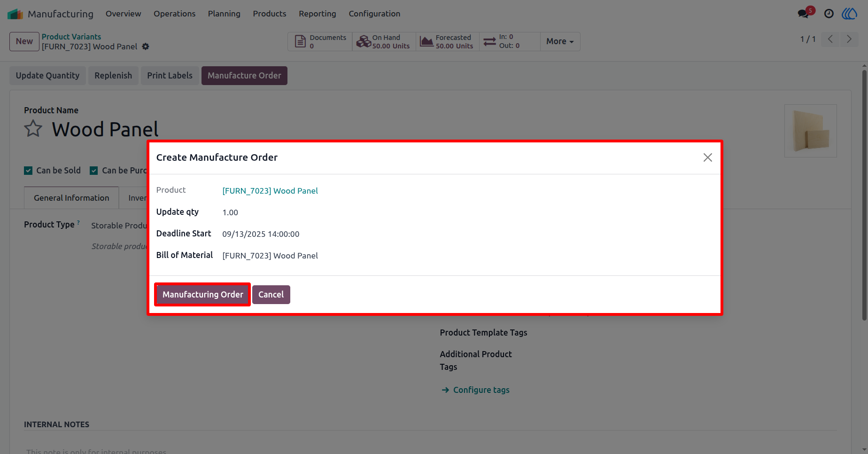The image size is (868, 454).
Task: Open the activities clock icon
Action: (829, 14)
